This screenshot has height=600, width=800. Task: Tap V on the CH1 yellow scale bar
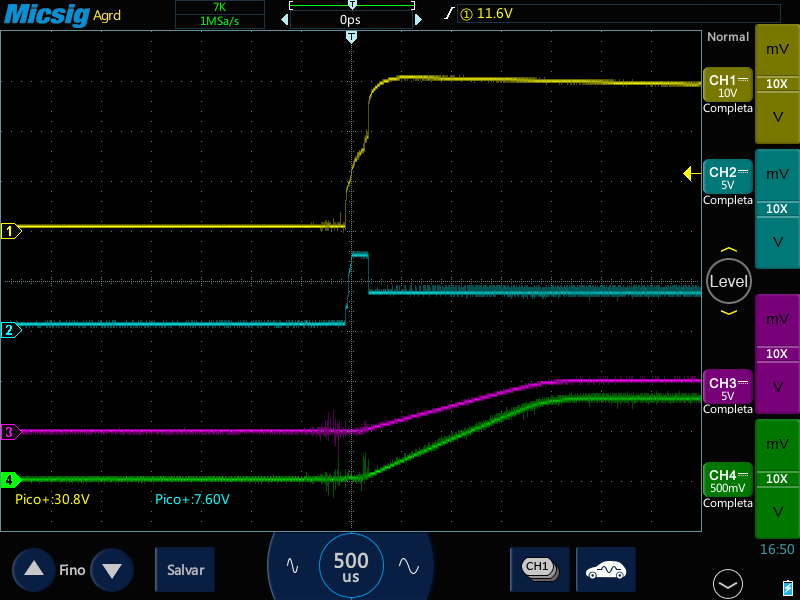[x=777, y=117]
